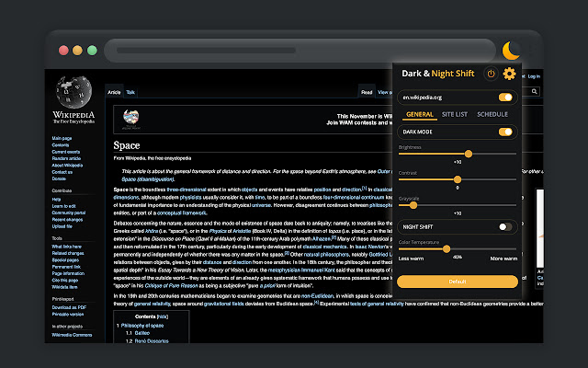Viewport: 588px width, 368px height.
Task: Open the conceptual framework link
Action: (x=182, y=213)
